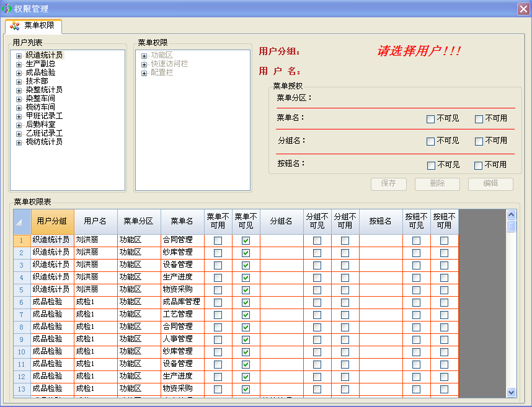Expand the 染整统计员 tree node
Viewport: 532px width, 407px height.
19,90
